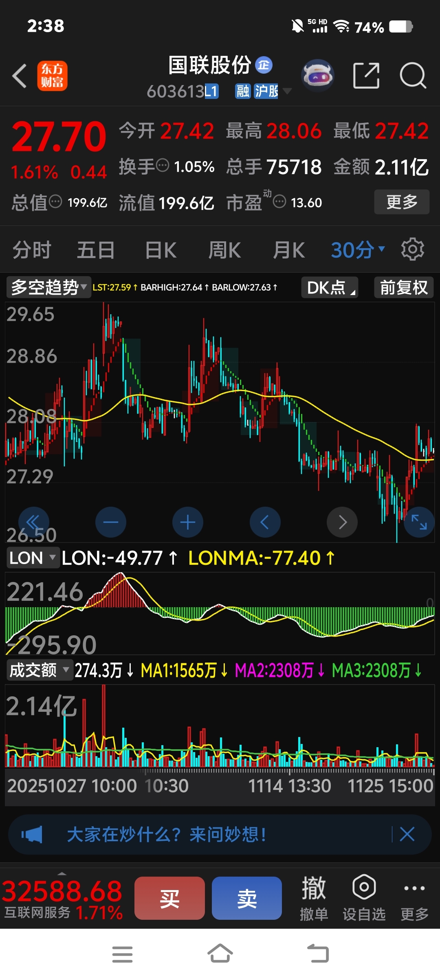The height and width of the screenshot is (980, 440).
Task: Tap MA1:1565万 volume reading
Action: tap(184, 670)
